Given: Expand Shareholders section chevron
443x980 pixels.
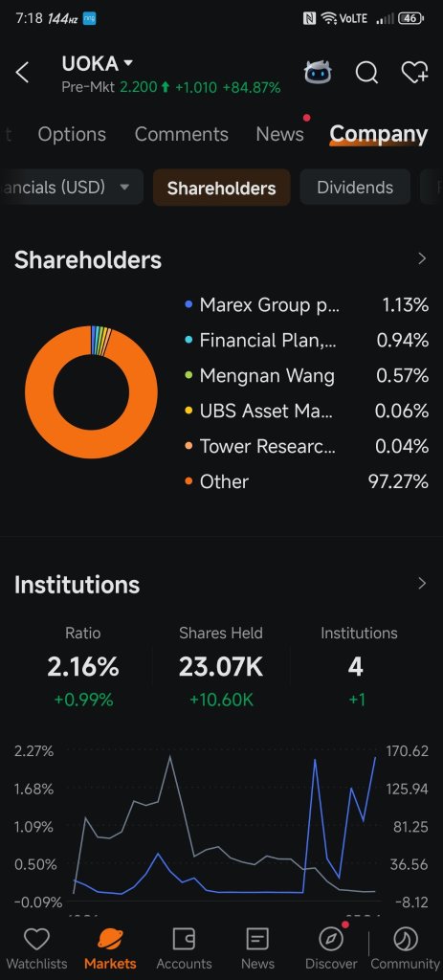Looking at the screenshot, I should [x=422, y=258].
